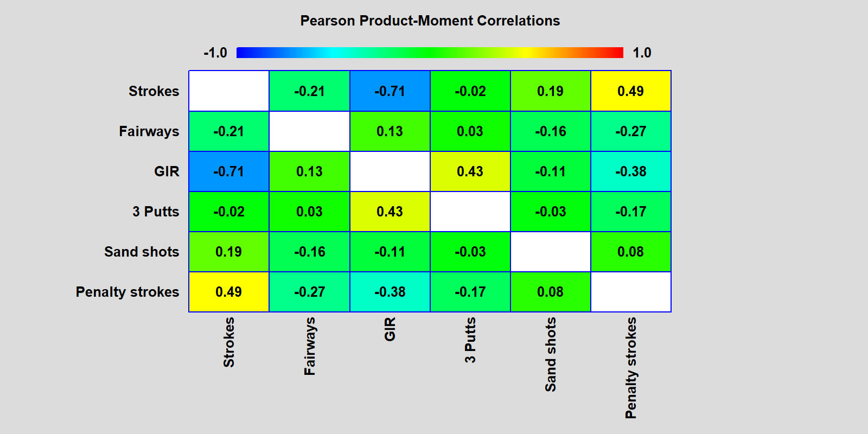Select the 3 Putts row label

[156, 212]
